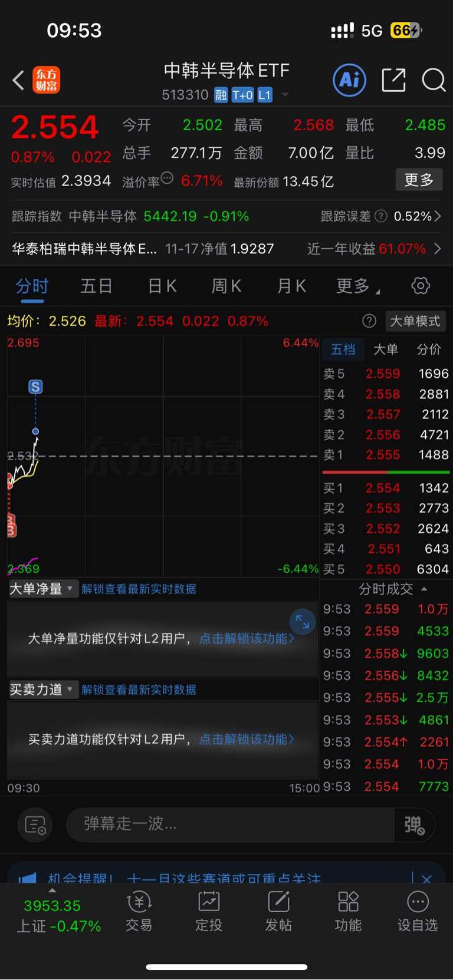The image size is (453, 980).
Task: Tap the share export icon
Action: [393, 80]
